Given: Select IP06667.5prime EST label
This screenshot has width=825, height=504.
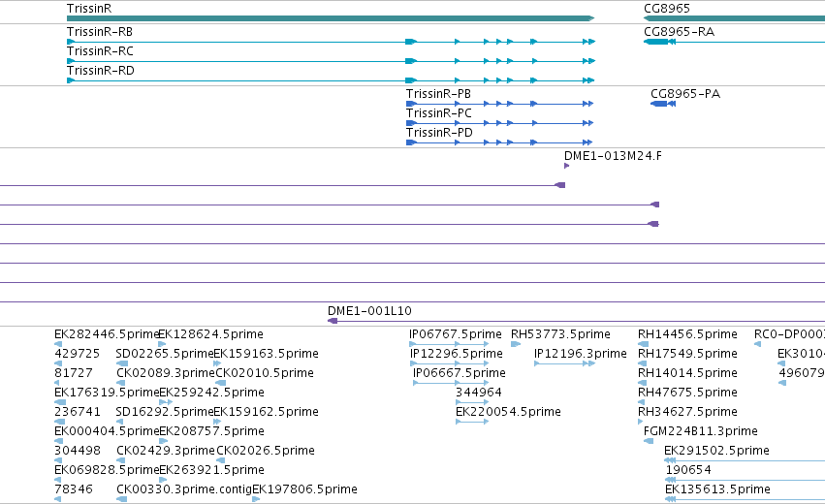Looking at the screenshot, I should [x=460, y=373].
